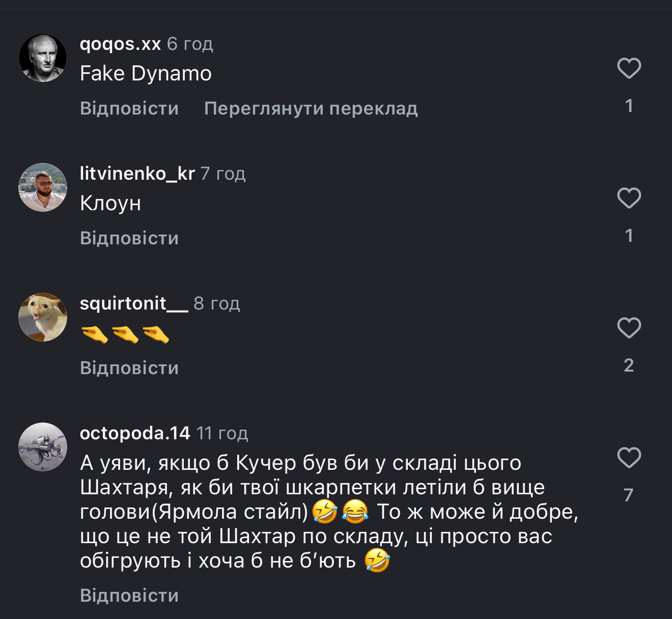The height and width of the screenshot is (619, 672).
Task: Reply to the "Клоун" comment
Action: pyautogui.click(x=129, y=238)
